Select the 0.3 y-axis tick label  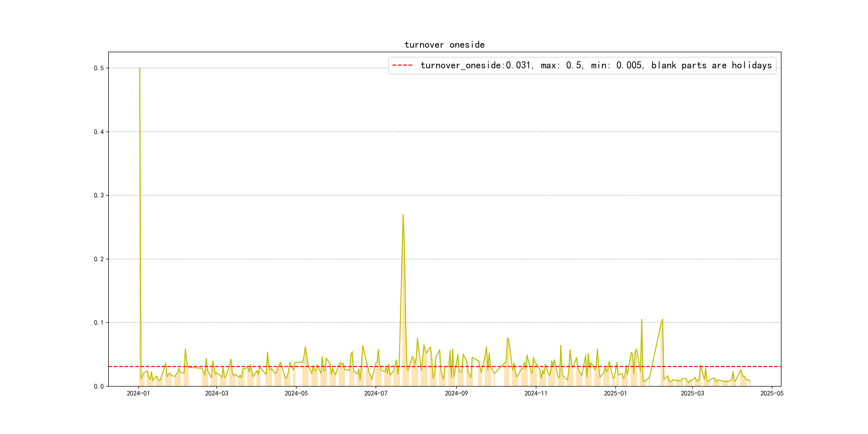[99, 196]
